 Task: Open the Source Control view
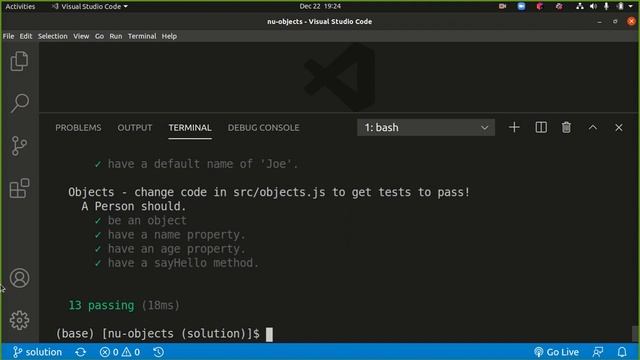click(19, 146)
